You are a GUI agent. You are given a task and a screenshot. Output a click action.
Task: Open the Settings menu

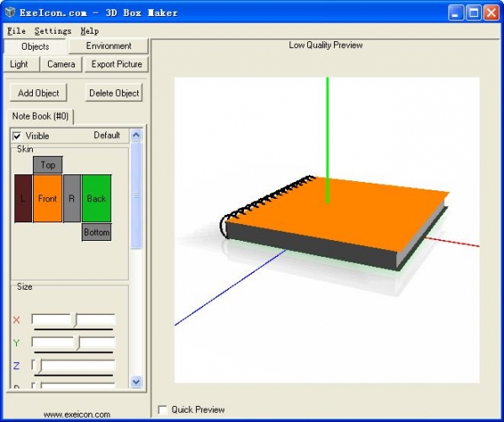tap(53, 31)
